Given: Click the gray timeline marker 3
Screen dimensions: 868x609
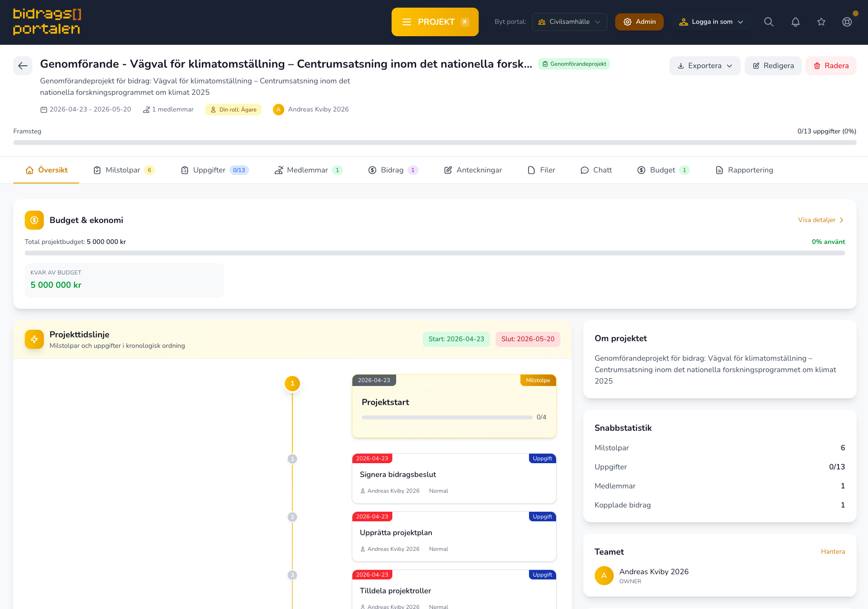Looking at the screenshot, I should pyautogui.click(x=292, y=575).
